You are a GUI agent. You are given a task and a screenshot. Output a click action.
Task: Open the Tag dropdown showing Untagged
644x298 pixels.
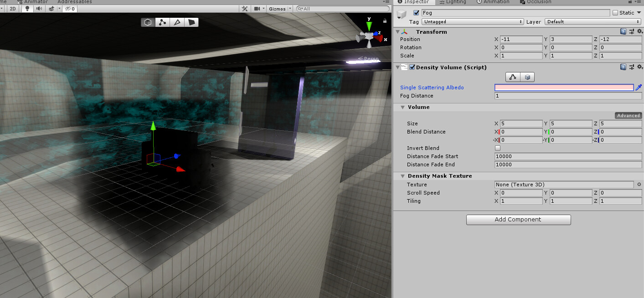473,21
